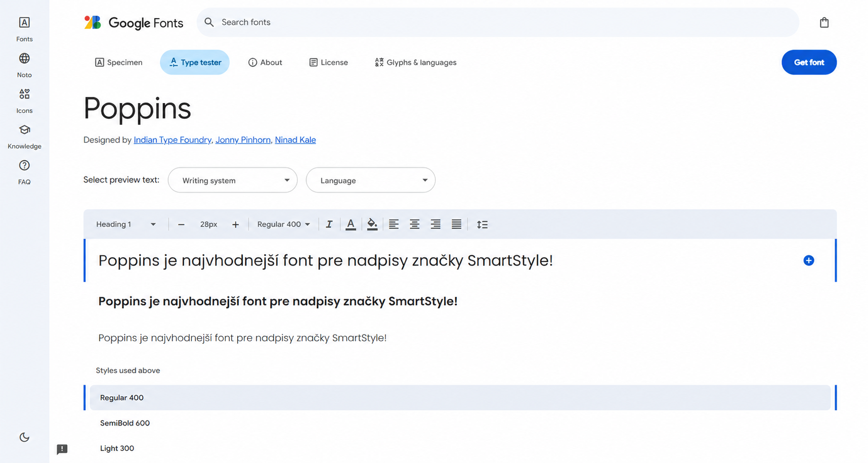Click the Heading 1 preview text line
Screen dimensions: 868x463
coord(325,261)
